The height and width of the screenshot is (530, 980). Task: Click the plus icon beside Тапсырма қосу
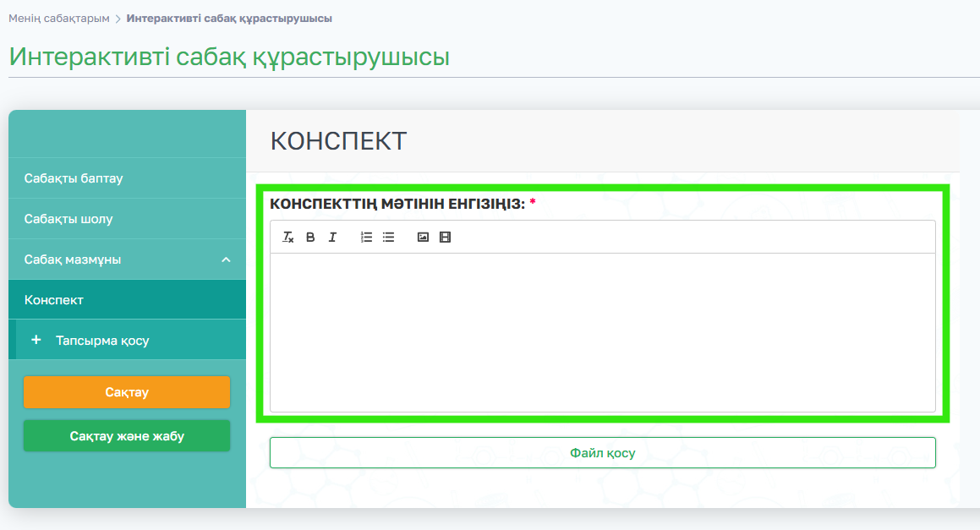click(x=36, y=339)
